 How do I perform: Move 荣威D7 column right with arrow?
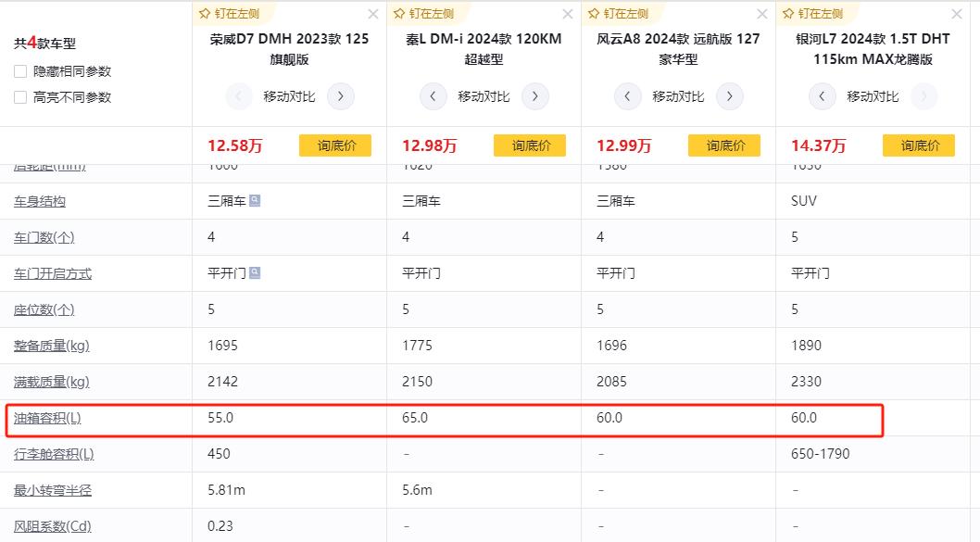[x=341, y=96]
